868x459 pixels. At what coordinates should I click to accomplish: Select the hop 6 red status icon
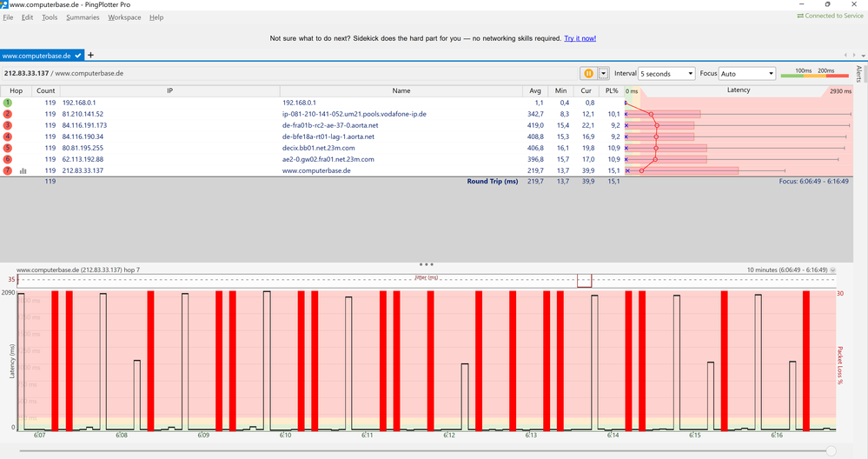(7, 159)
